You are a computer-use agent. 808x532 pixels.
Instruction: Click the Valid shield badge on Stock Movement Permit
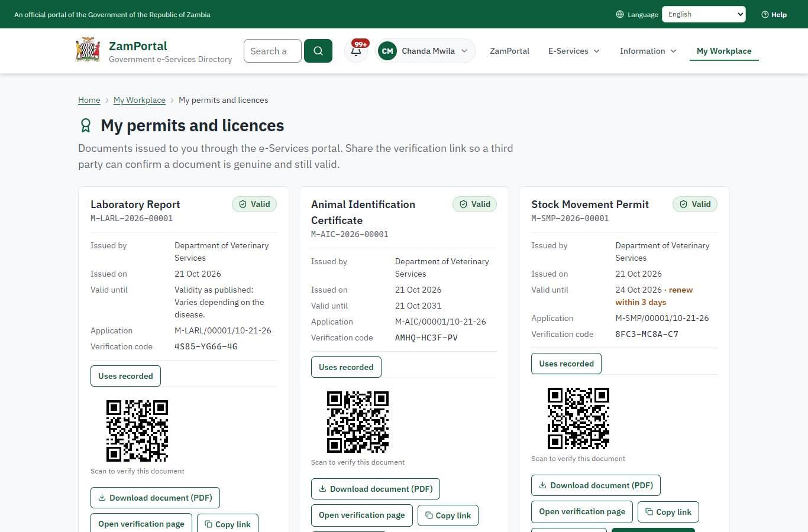695,205
